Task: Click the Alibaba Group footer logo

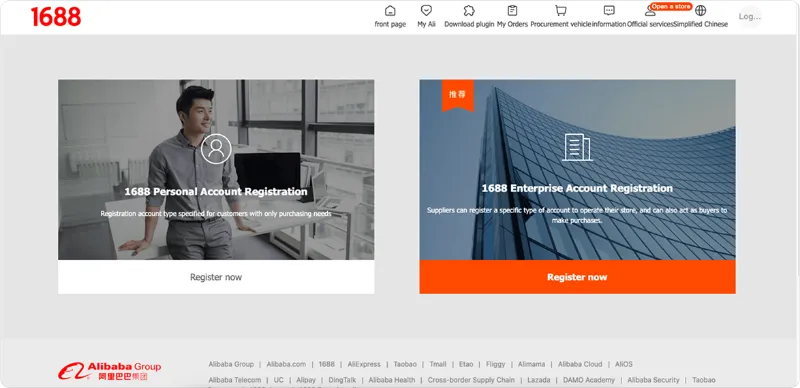Action: click(109, 371)
